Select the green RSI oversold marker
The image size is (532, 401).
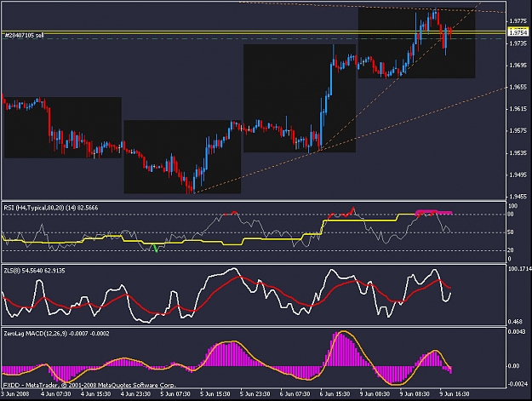pyautogui.click(x=156, y=249)
